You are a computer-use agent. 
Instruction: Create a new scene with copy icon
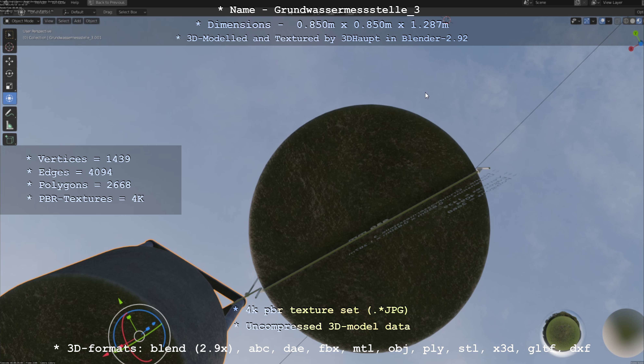tap(578, 2)
